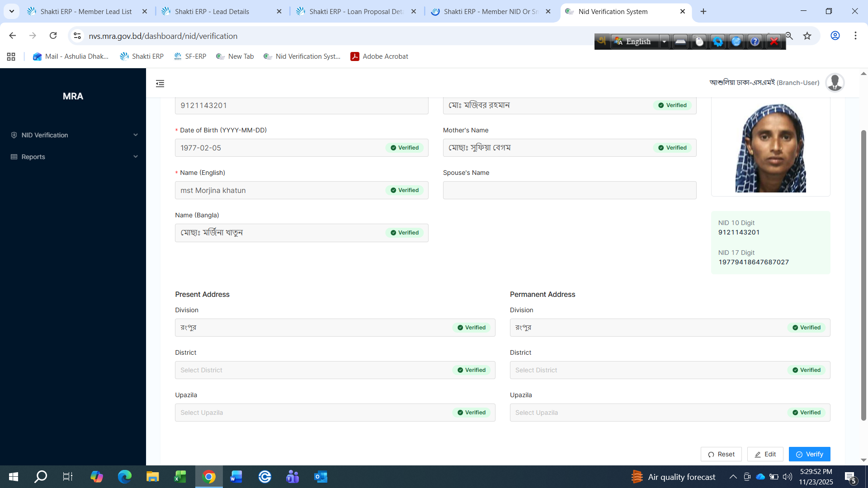868x488 pixels.
Task: Click the blue Verify button
Action: click(x=809, y=454)
